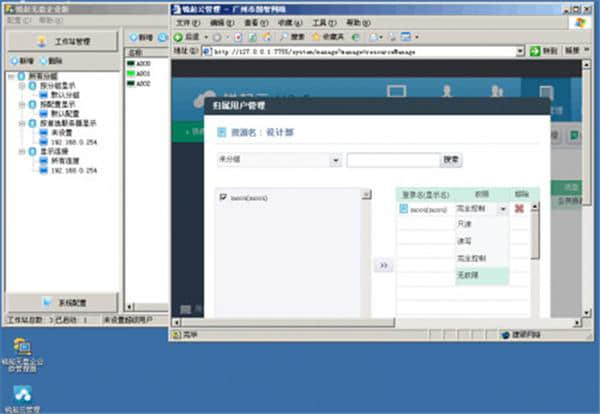Image resolution: width=600 pixels, height=414 pixels.
Task: Click the IE Refresh page icon
Action: 253,37
